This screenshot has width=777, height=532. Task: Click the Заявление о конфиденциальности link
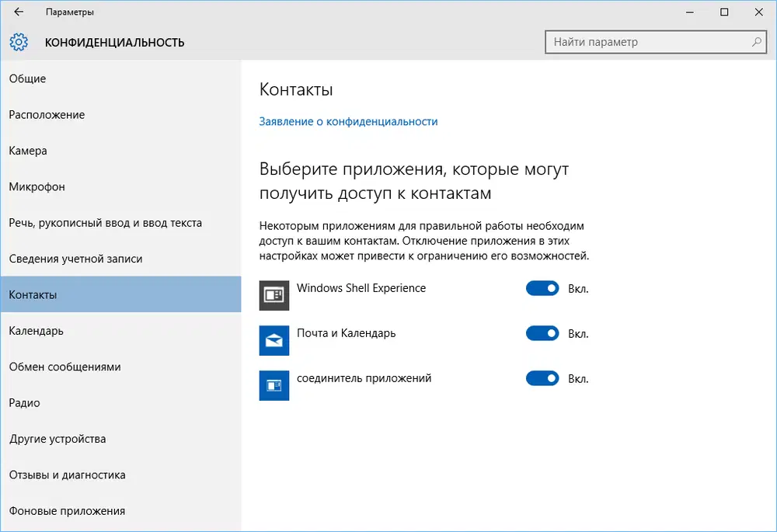pyautogui.click(x=348, y=121)
